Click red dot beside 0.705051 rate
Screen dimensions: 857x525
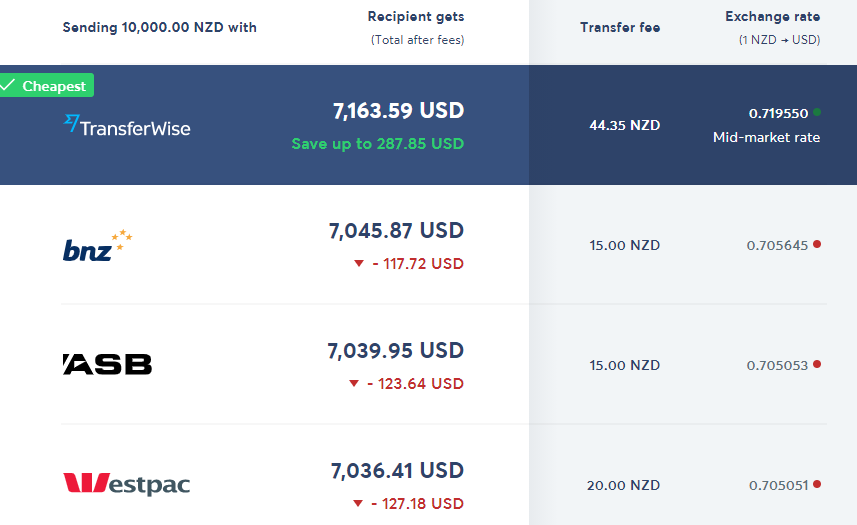point(817,484)
